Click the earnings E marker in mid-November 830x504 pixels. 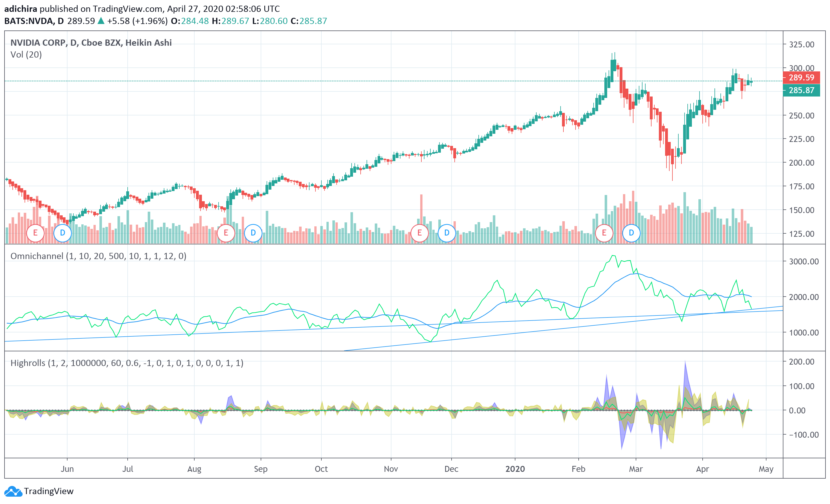(x=420, y=233)
